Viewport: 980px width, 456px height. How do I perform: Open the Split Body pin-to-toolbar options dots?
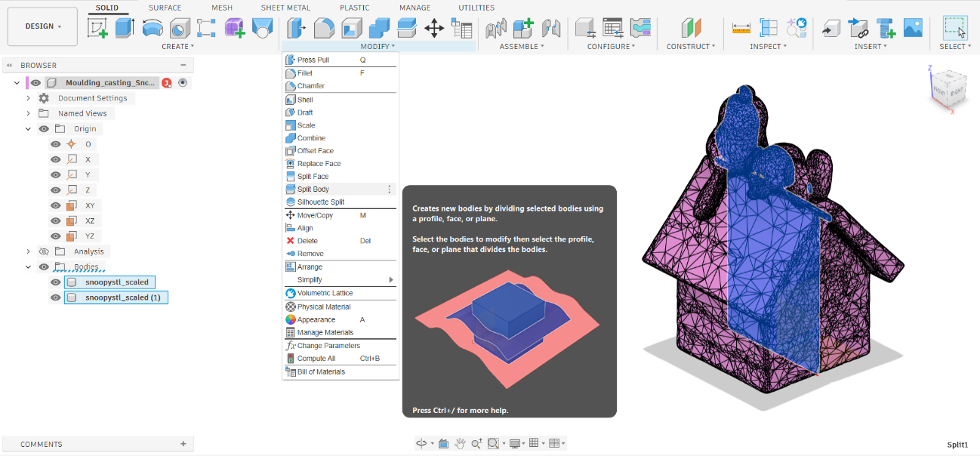(x=390, y=189)
